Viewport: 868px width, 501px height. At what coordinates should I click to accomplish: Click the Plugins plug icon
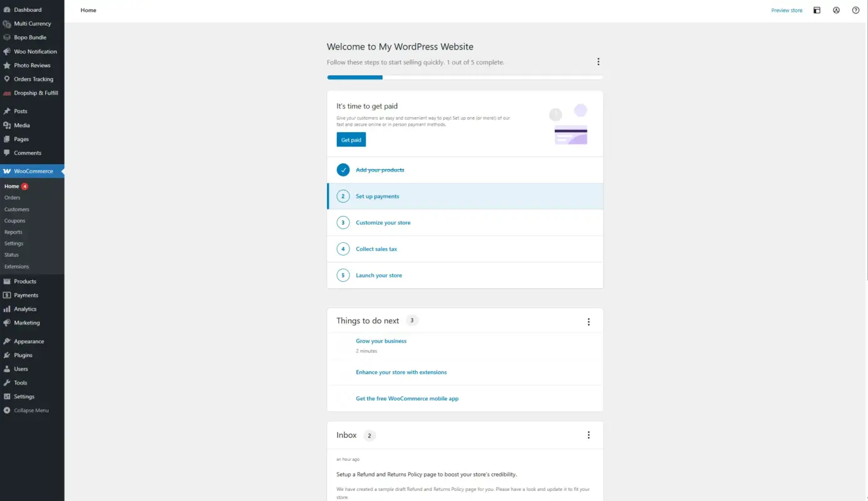pos(7,355)
